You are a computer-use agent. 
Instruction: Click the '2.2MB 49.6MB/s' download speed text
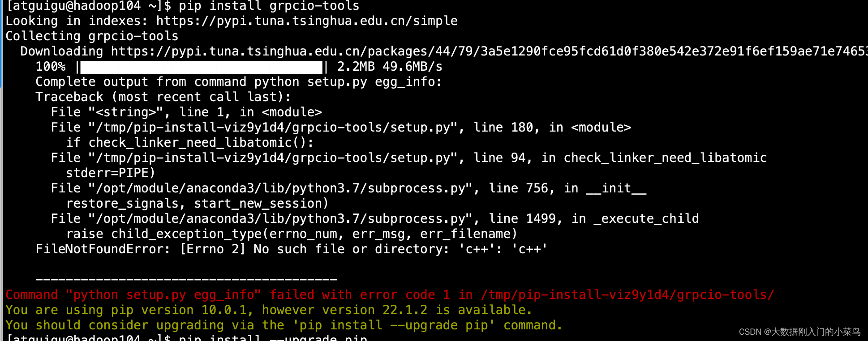tap(390, 67)
